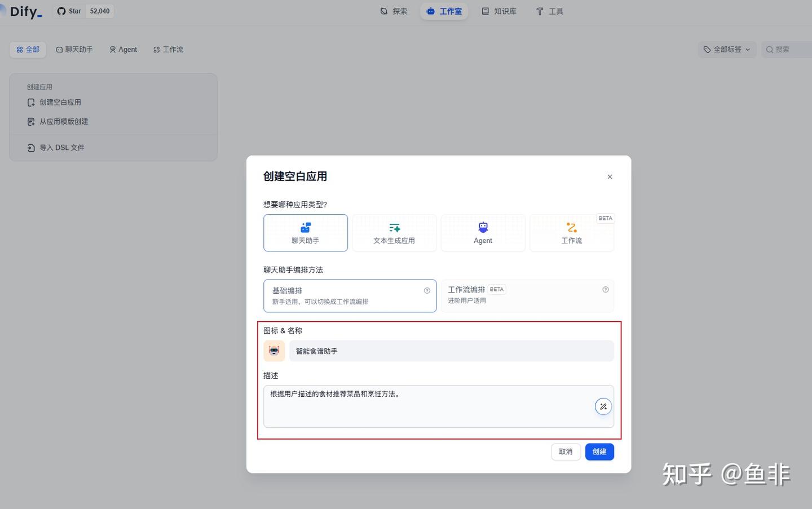
Task: Expand the search 搜索 field
Action: (785, 49)
